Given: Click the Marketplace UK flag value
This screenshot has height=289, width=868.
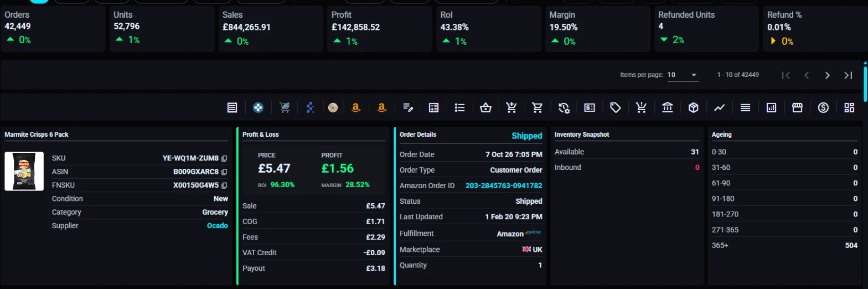Looking at the screenshot, I should [x=533, y=250].
